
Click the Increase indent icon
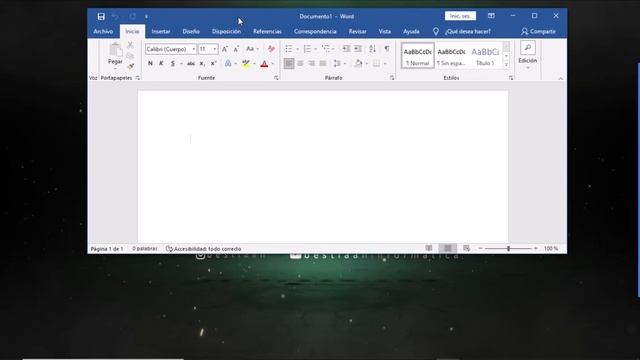358,49
